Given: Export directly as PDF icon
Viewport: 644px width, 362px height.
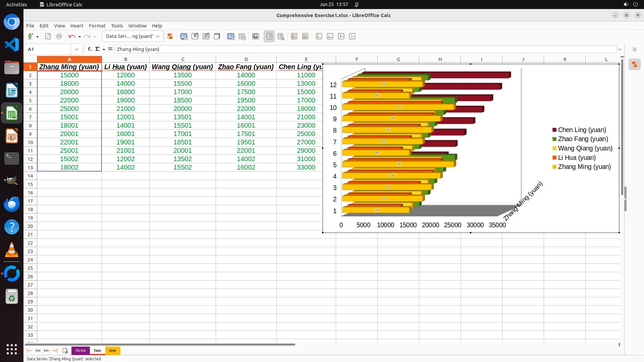Looking at the screenshot, I should 48,37.
